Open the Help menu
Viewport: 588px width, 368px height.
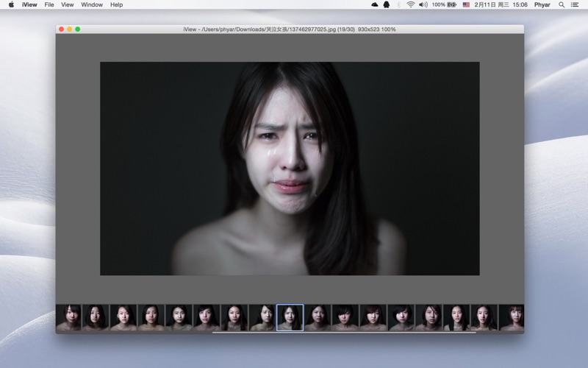click(117, 4)
